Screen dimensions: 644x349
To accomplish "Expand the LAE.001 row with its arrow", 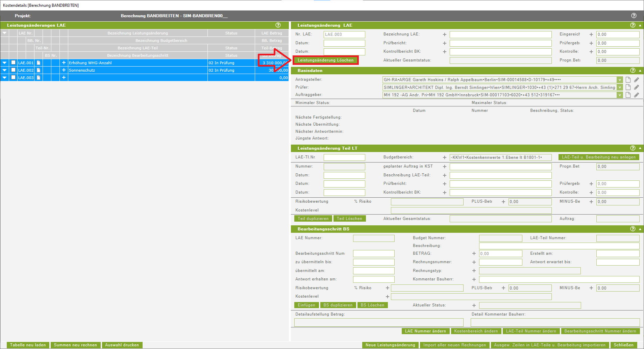I will 4,63.
